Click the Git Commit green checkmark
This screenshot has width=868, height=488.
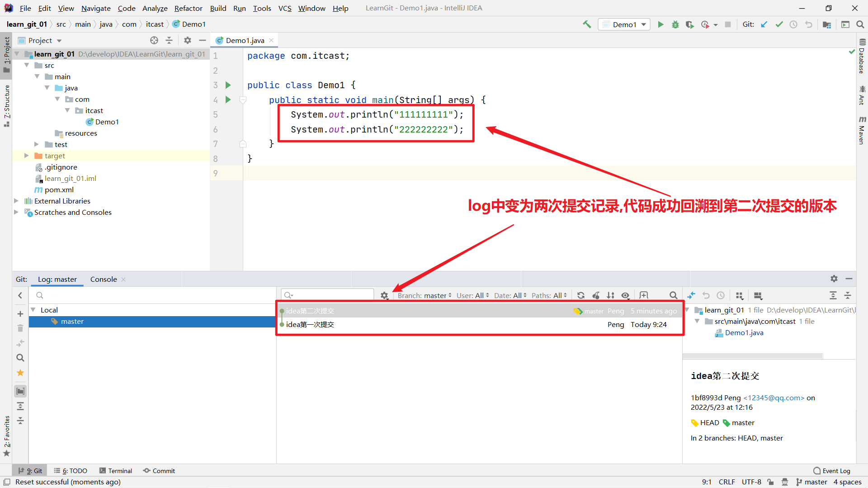pyautogui.click(x=779, y=24)
